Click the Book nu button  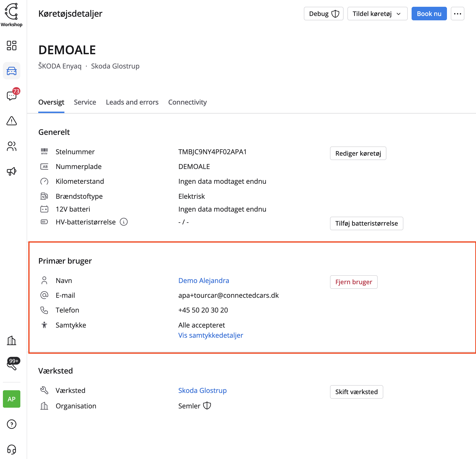tap(429, 14)
